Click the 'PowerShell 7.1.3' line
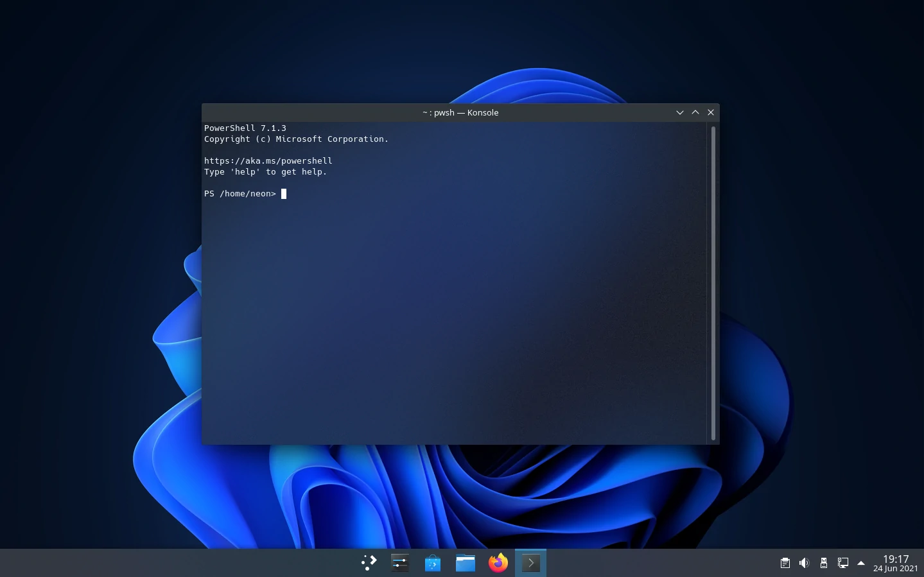The width and height of the screenshot is (924, 577). point(245,128)
